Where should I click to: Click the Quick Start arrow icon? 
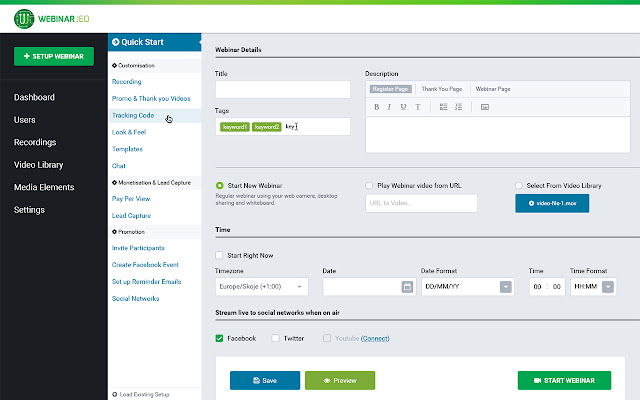point(116,42)
